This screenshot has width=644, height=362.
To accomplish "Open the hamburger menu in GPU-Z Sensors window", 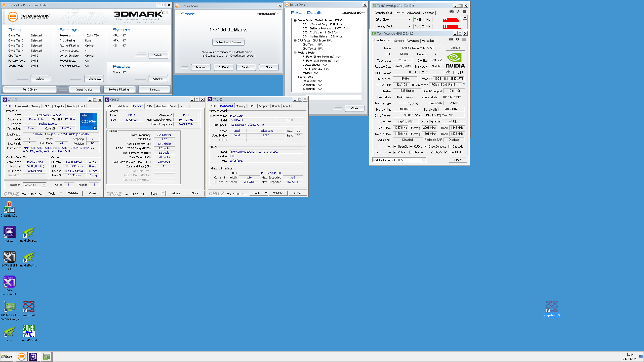I will coord(465,12).
